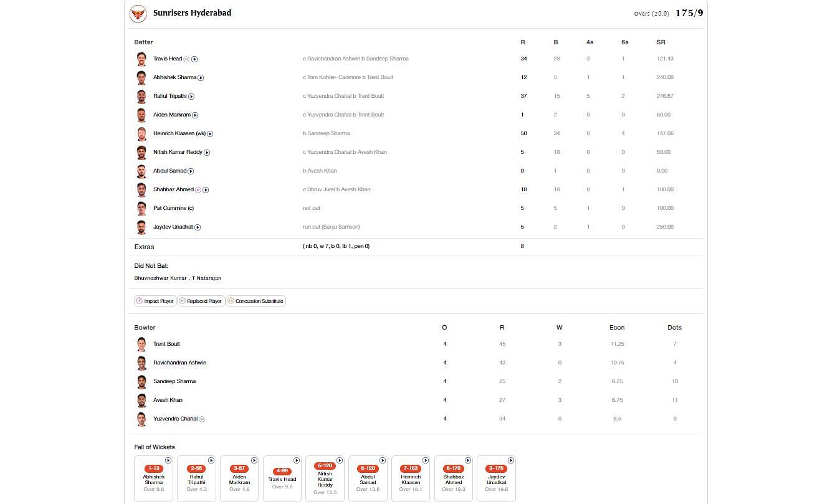Click impact player icon next to Shahbaz Ahmed
Image resolution: width=830 pixels, height=504 pixels.
198,190
